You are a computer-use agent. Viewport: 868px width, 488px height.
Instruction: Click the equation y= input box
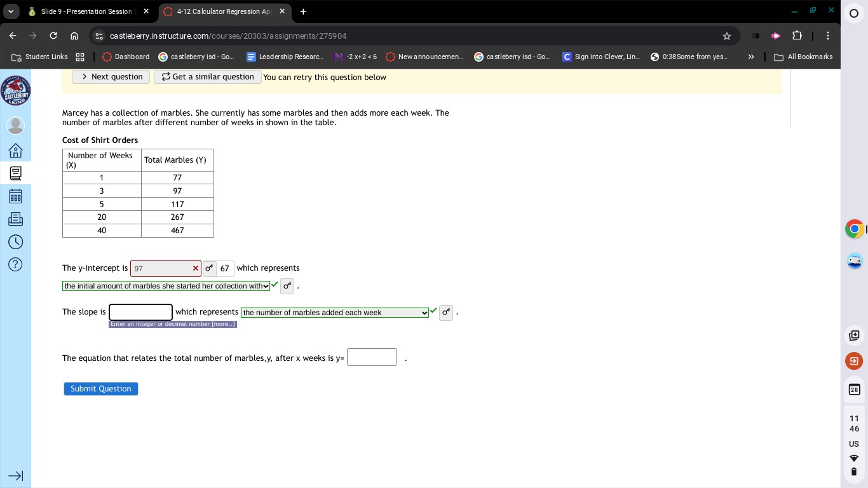(x=372, y=357)
